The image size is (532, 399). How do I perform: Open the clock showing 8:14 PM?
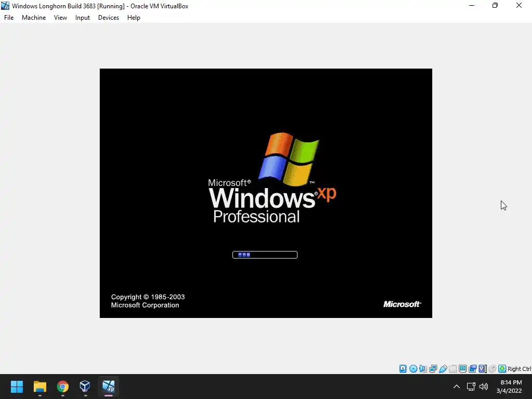(x=509, y=387)
